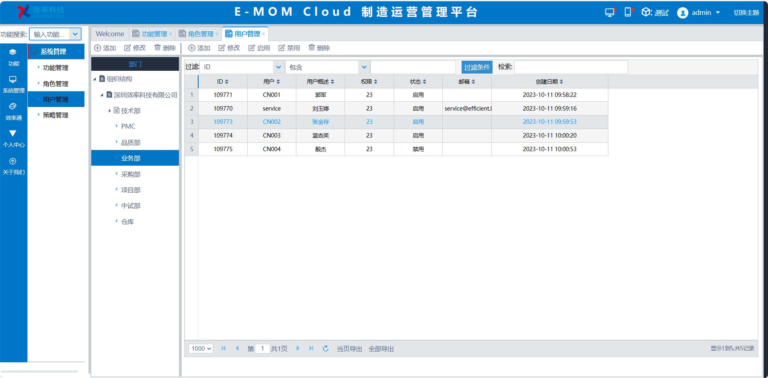The image size is (768, 378).
Task: Open the 关于我们 sidebar icon
Action: click(13, 161)
